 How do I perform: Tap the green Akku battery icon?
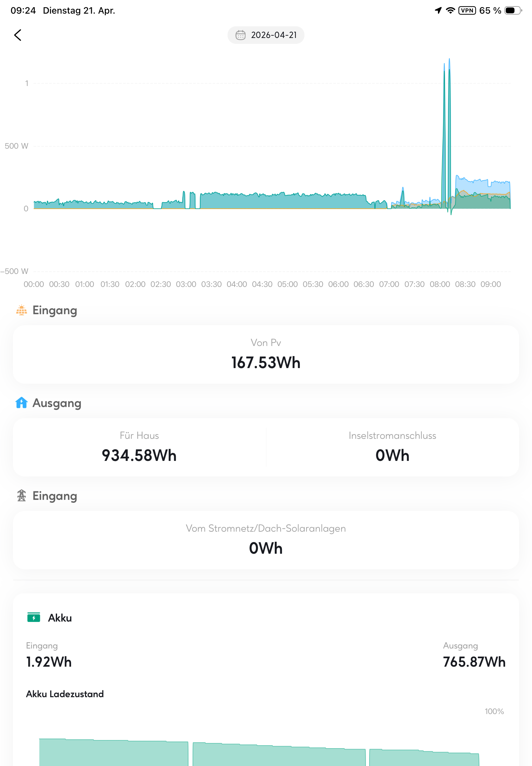[x=34, y=617]
